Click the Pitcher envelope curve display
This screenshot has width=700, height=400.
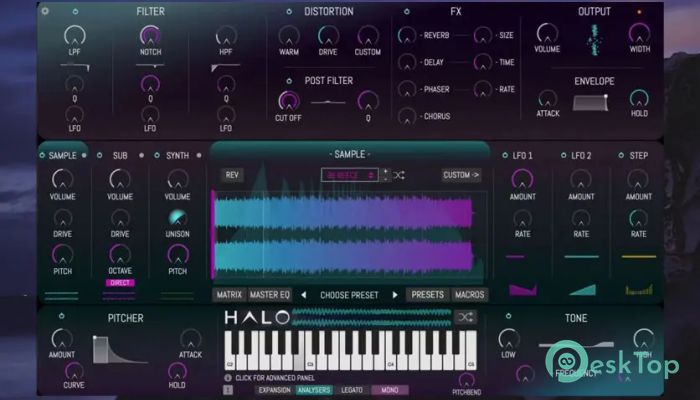[x=120, y=350]
